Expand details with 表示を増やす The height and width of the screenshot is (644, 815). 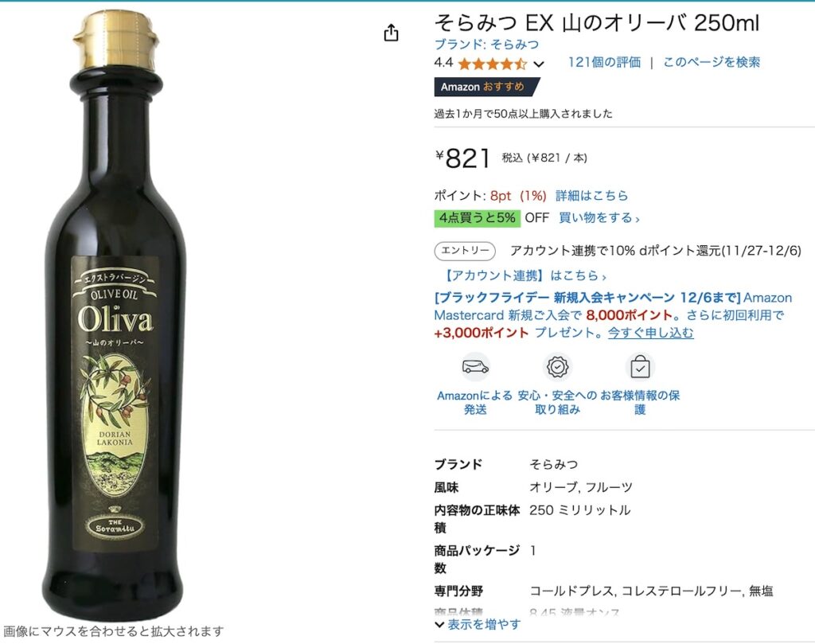coord(478,624)
